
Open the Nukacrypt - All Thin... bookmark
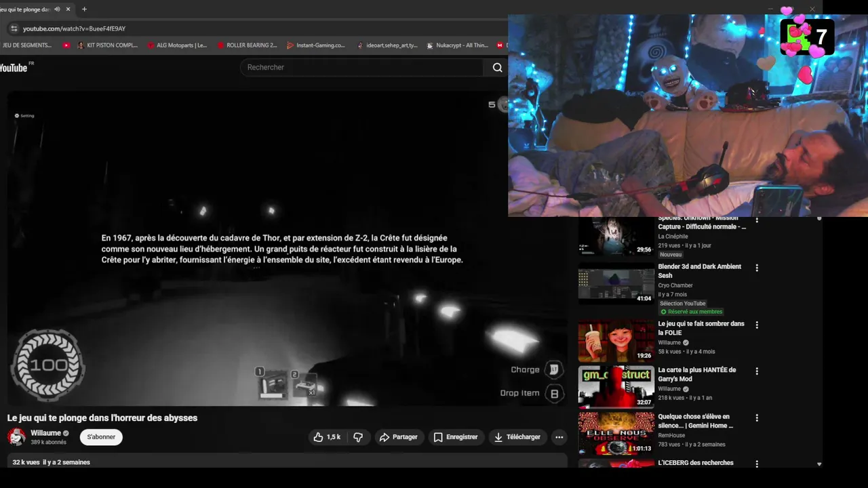tap(457, 45)
